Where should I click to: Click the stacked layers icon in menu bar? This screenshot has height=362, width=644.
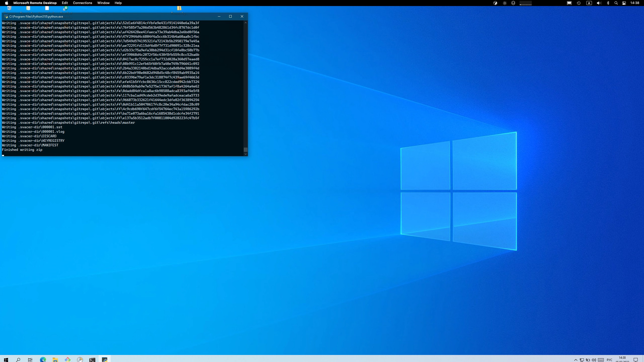513,3
